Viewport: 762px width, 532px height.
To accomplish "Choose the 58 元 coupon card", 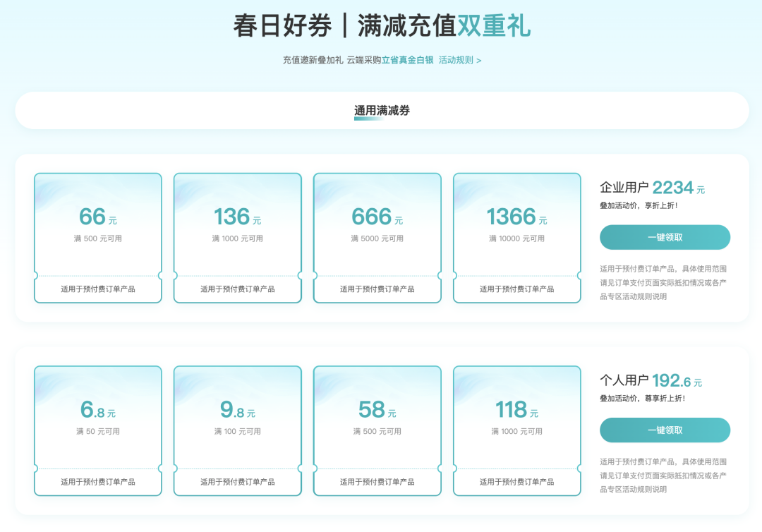I will [377, 431].
